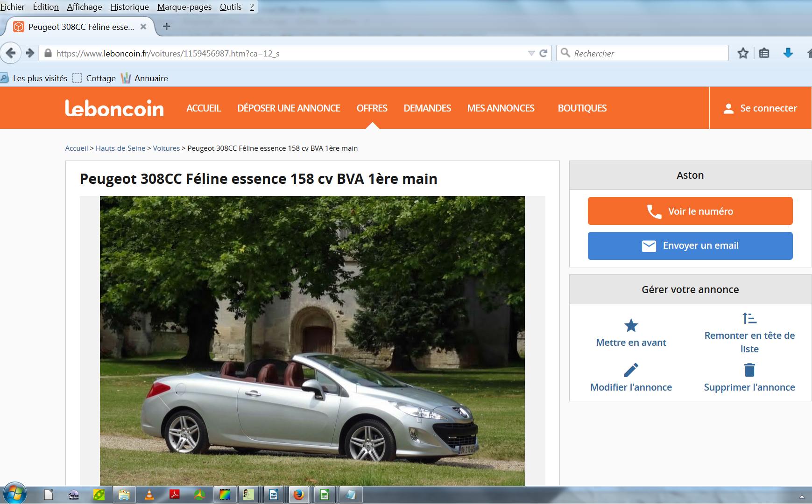Viewport: 812px width, 504px height.
Task: Open the Outils menu
Action: pyautogui.click(x=231, y=7)
